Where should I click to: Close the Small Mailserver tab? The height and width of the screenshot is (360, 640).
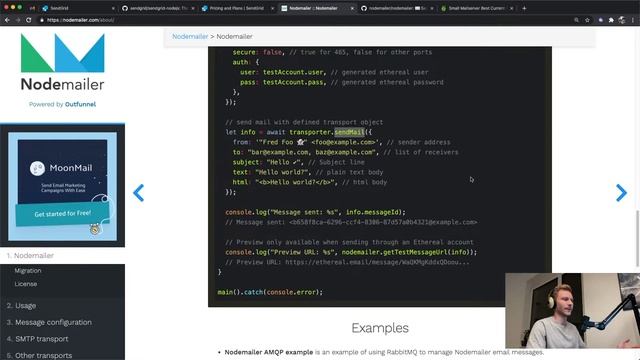pyautogui.click(x=511, y=8)
